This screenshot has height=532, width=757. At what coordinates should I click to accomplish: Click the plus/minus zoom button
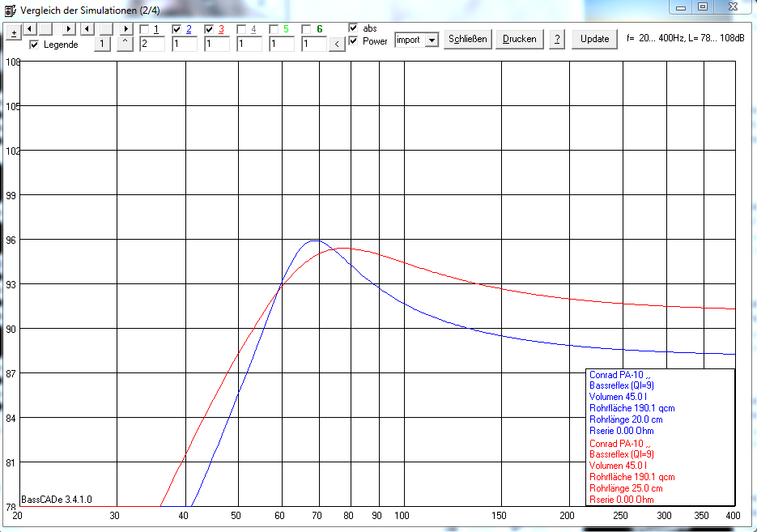coord(14,34)
